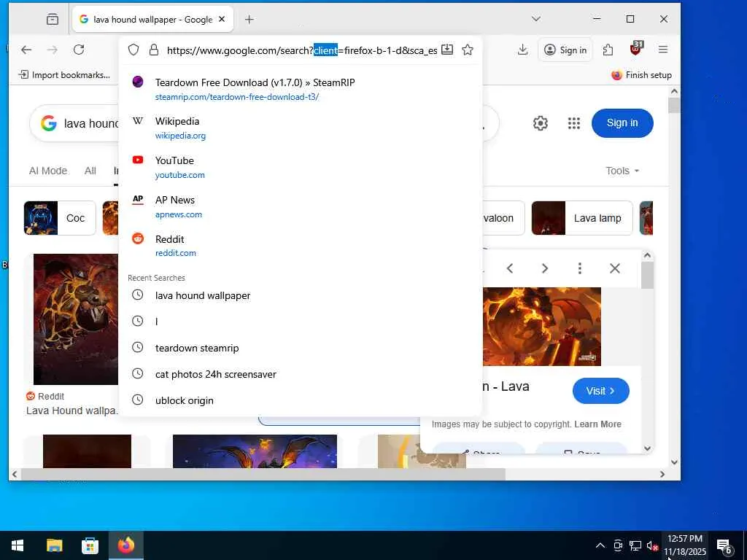Click the preview panel scrollbar thumb
Screen dimensions: 747x560
click(647, 275)
